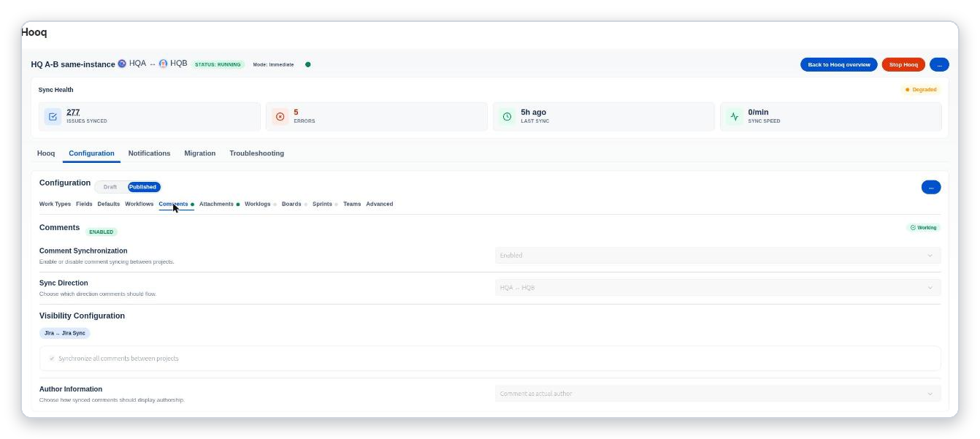This screenshot has height=439, width=980.
Task: Click the Degraded health badge
Action: click(921, 90)
